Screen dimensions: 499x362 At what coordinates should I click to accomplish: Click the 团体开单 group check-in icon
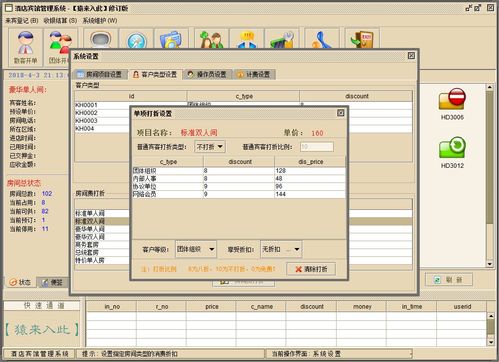[60, 47]
